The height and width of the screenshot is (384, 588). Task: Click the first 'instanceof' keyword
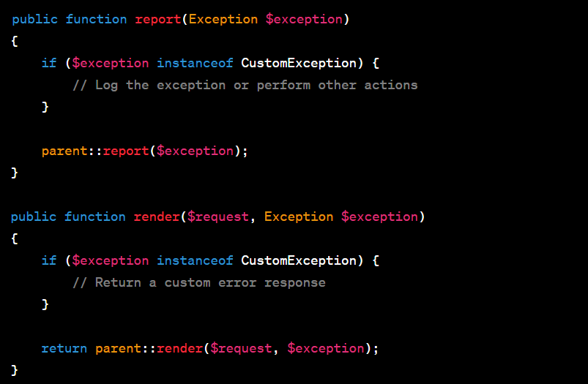coord(195,63)
